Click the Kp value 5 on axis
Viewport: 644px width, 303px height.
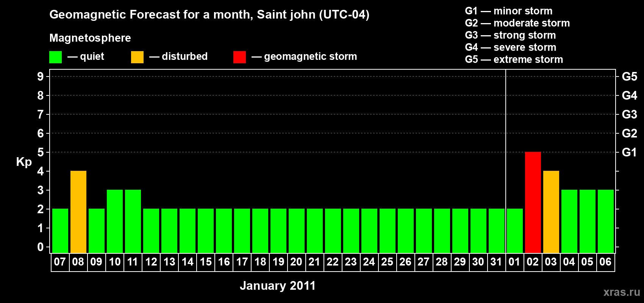[x=41, y=152]
